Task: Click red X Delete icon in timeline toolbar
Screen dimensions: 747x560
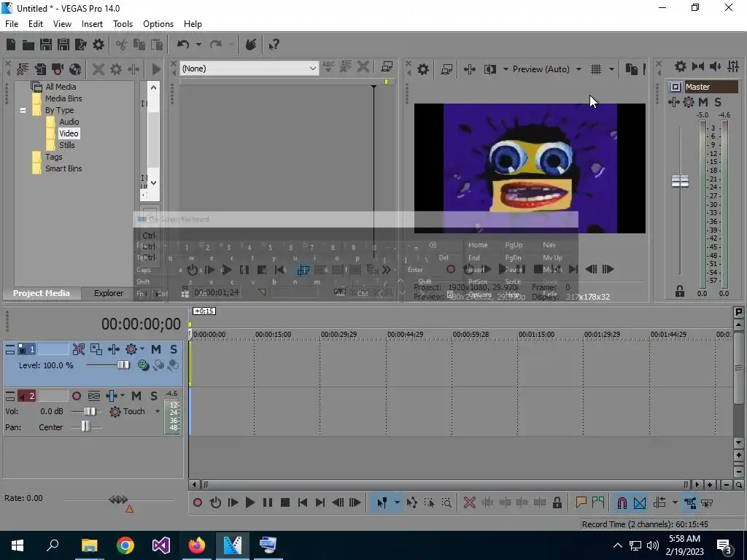Action: click(x=469, y=502)
